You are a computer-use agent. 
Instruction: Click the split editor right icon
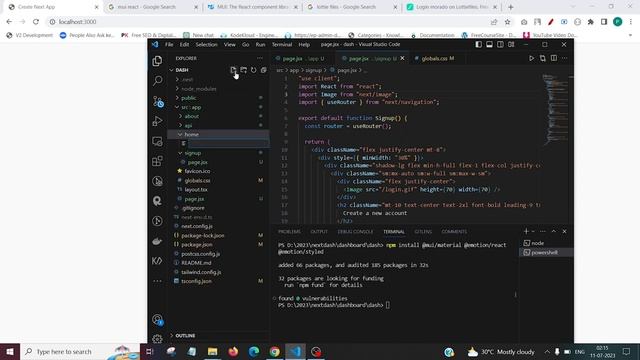tap(554, 58)
